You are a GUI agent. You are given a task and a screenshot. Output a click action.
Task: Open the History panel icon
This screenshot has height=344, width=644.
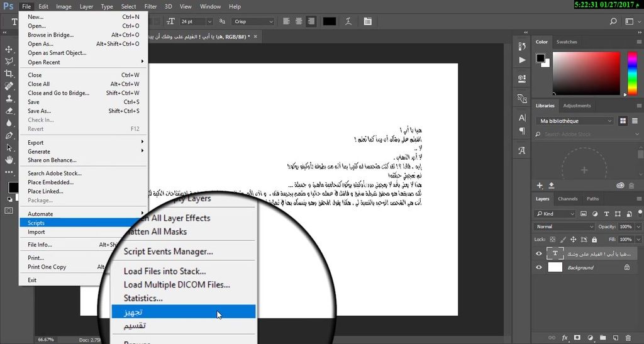pos(522,46)
